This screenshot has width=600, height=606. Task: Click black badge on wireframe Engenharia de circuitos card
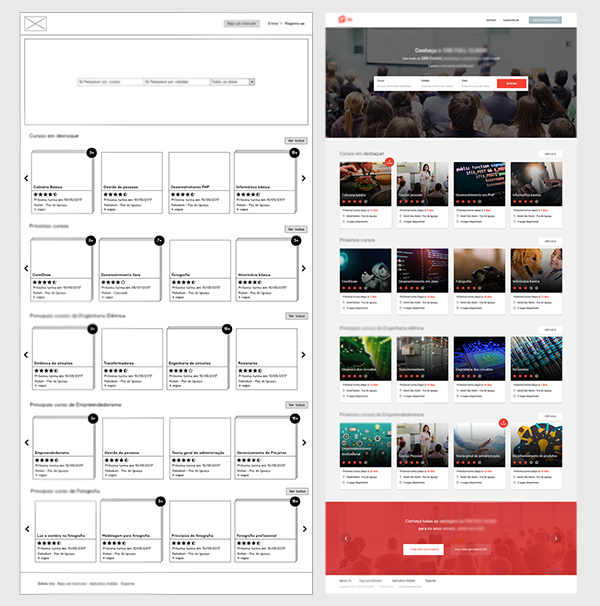227,329
